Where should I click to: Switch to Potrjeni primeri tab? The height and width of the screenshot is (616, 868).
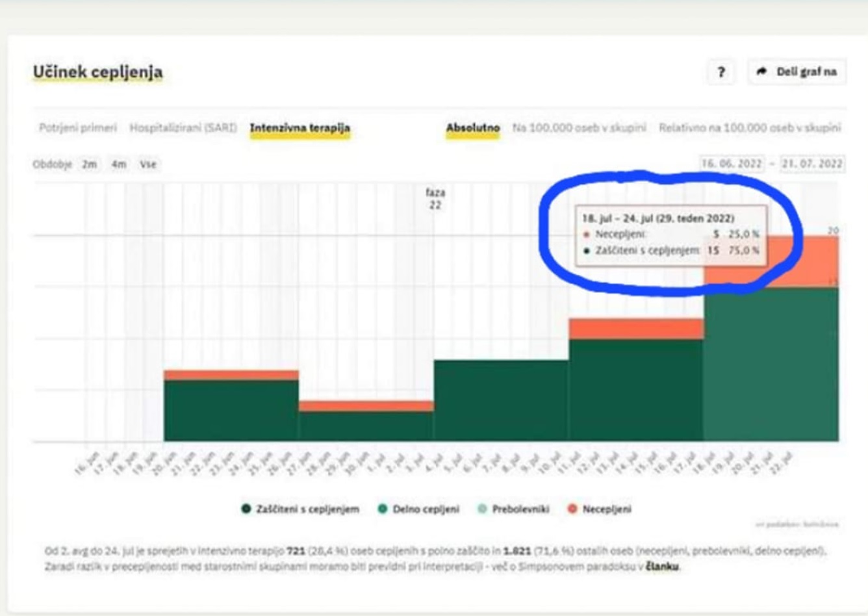click(78, 128)
